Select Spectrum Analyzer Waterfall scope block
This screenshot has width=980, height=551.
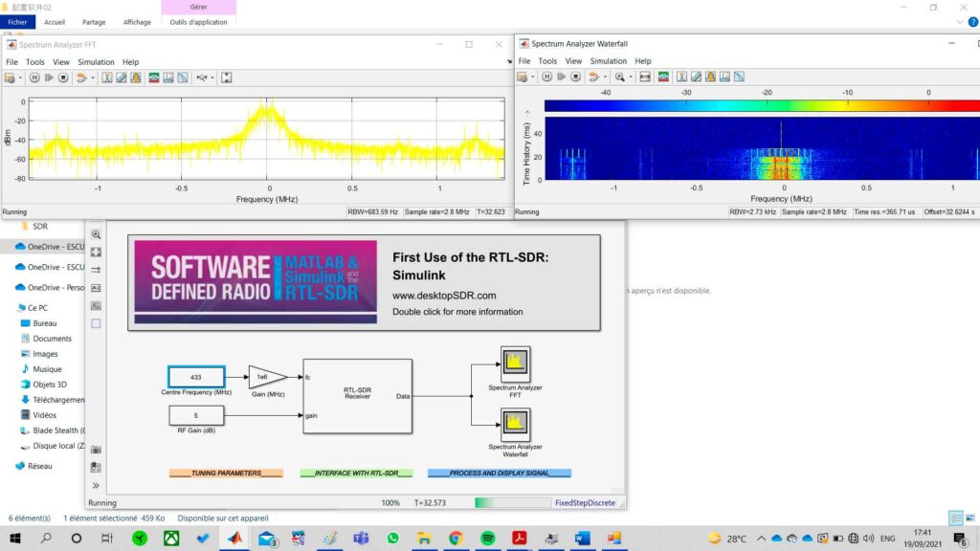515,424
